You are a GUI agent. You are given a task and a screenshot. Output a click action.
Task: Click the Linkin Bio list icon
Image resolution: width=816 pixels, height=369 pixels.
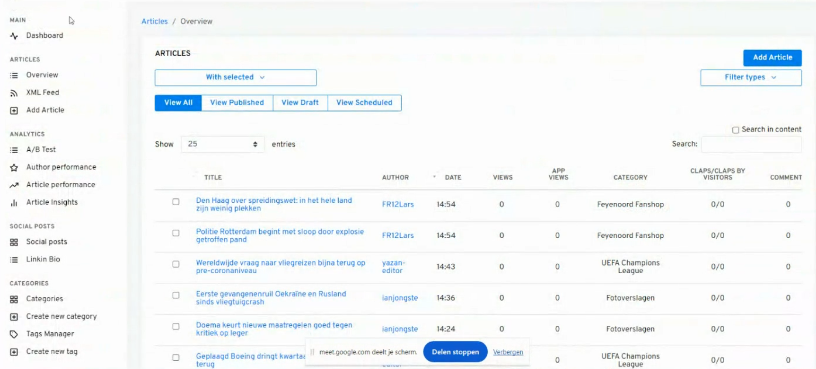coord(14,259)
